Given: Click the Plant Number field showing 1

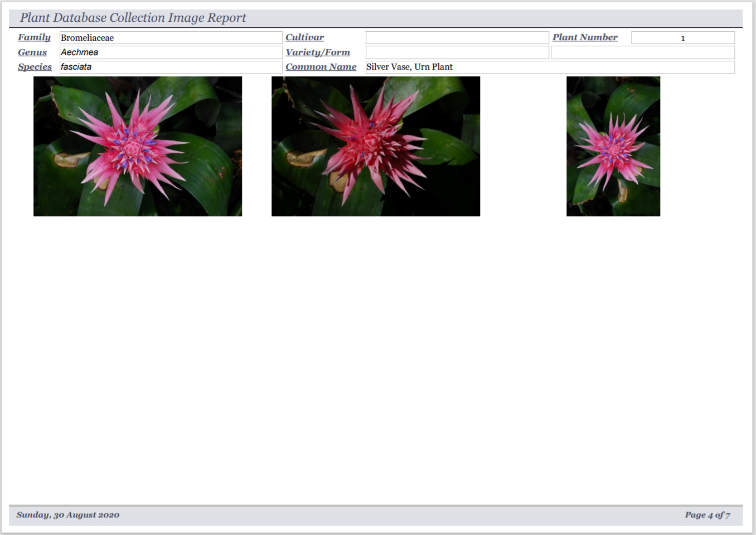Looking at the screenshot, I should point(683,37).
